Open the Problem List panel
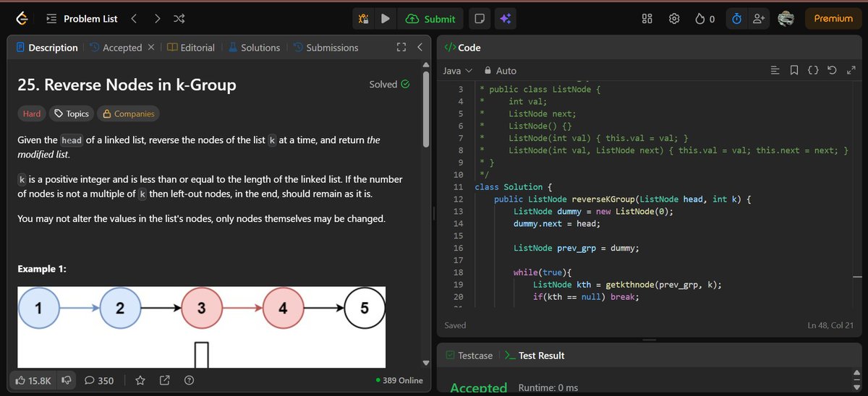 coord(82,19)
